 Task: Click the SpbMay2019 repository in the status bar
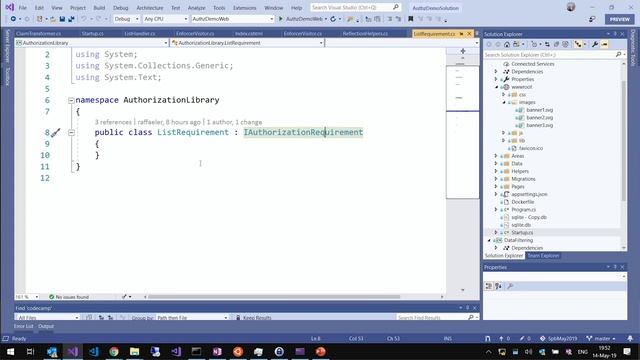click(558, 338)
